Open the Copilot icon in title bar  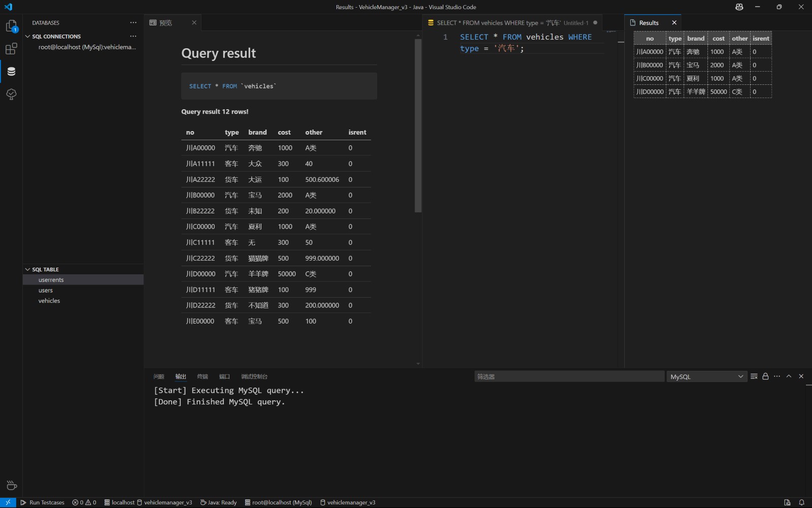(739, 7)
